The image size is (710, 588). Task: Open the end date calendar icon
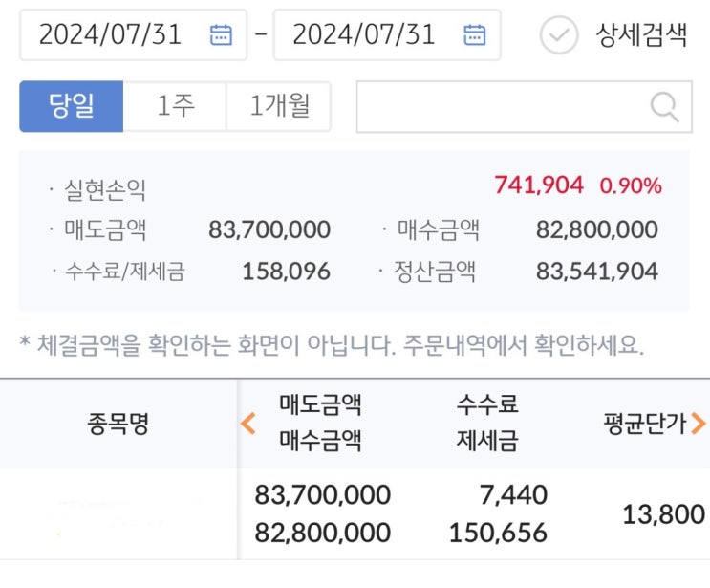pyautogui.click(x=474, y=35)
